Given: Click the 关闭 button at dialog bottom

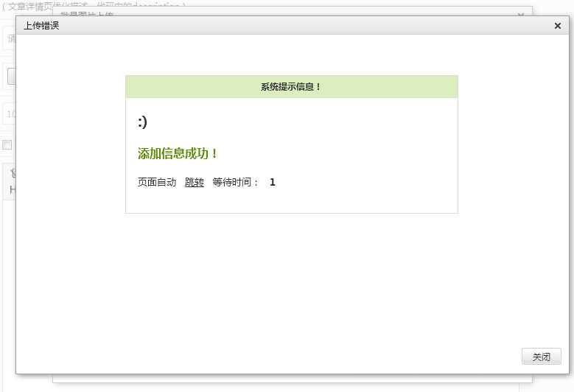Looking at the screenshot, I should pos(541,357).
